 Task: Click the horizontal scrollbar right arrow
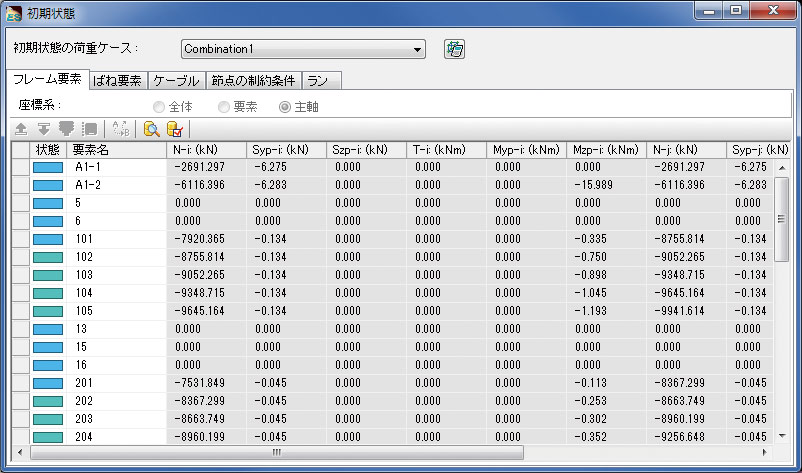pos(765,452)
